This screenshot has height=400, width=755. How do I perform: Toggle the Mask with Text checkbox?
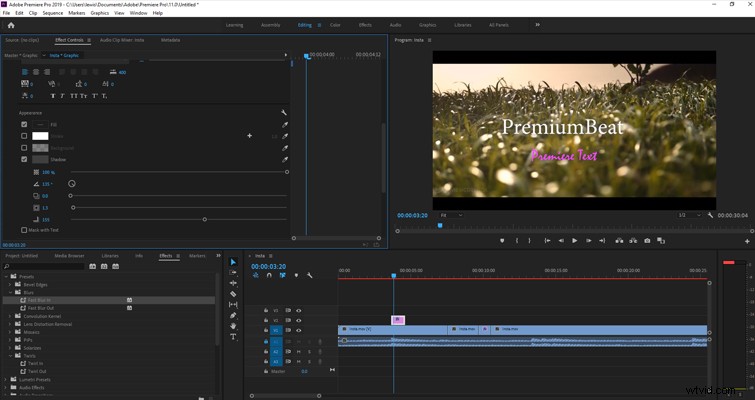tap(24, 230)
